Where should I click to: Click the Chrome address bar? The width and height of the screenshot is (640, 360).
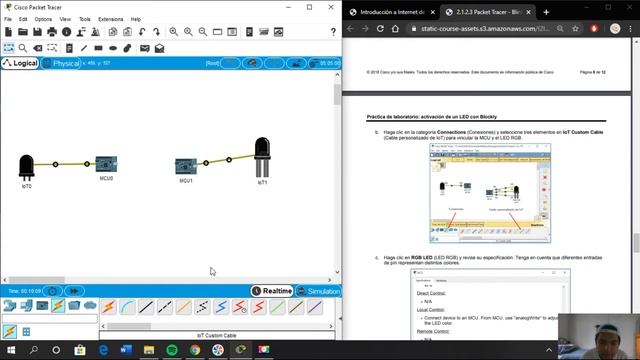coord(484,29)
